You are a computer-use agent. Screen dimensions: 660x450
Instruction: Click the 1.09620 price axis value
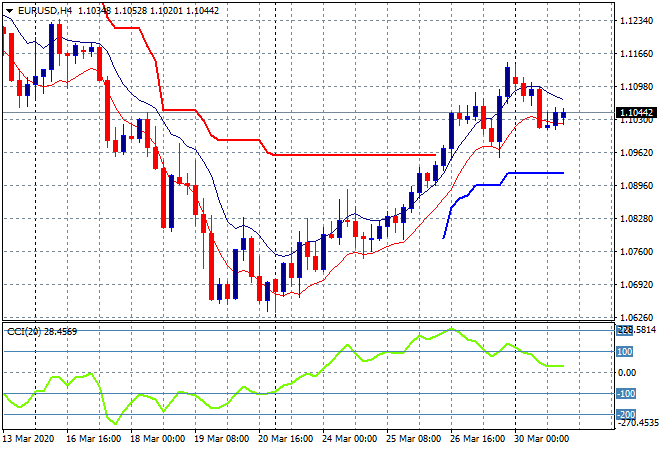click(637, 152)
